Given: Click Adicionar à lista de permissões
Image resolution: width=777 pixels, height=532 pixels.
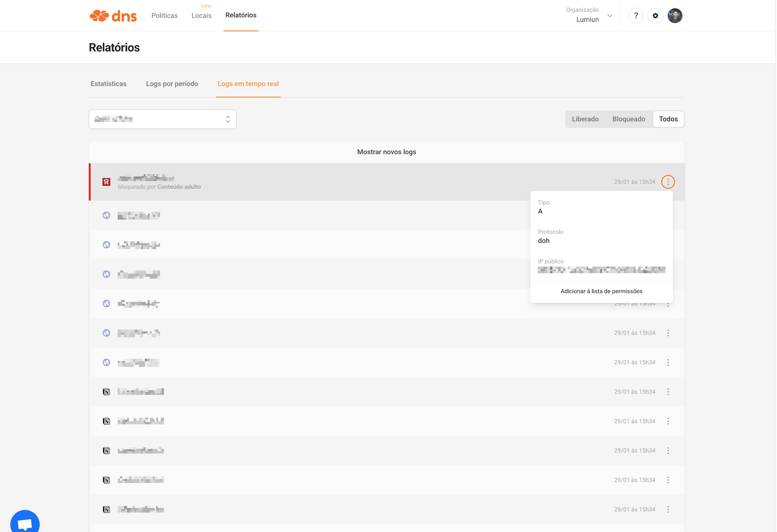Looking at the screenshot, I should pos(601,291).
